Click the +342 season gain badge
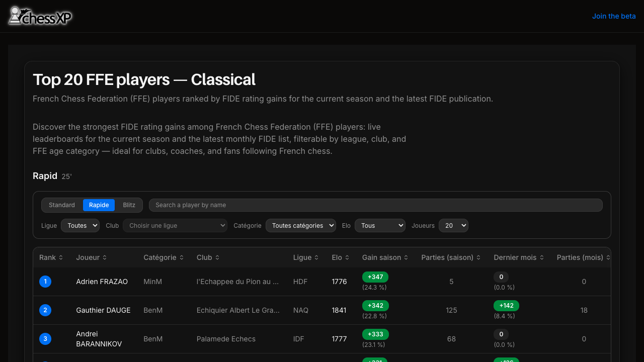 pyautogui.click(x=375, y=306)
